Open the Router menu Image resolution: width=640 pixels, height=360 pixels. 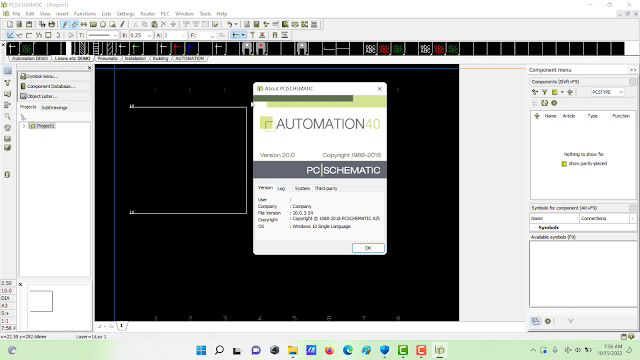pyautogui.click(x=147, y=14)
